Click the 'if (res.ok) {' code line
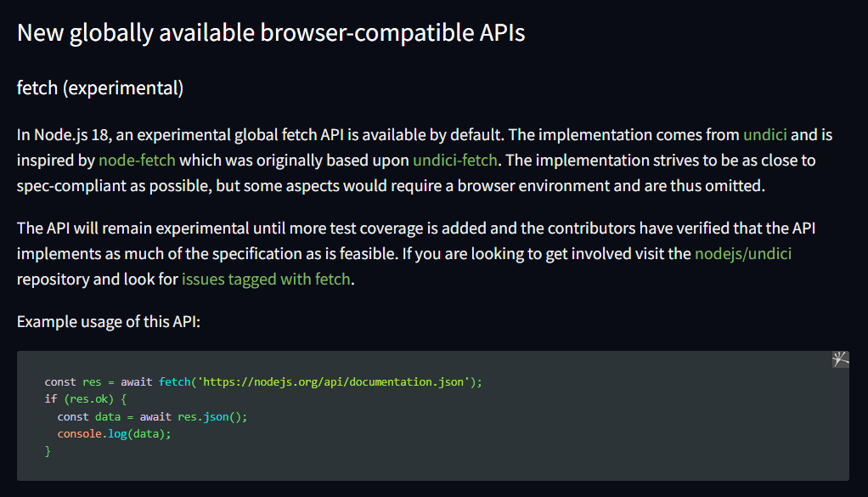Image resolution: width=868 pixels, height=497 pixels. click(85, 399)
